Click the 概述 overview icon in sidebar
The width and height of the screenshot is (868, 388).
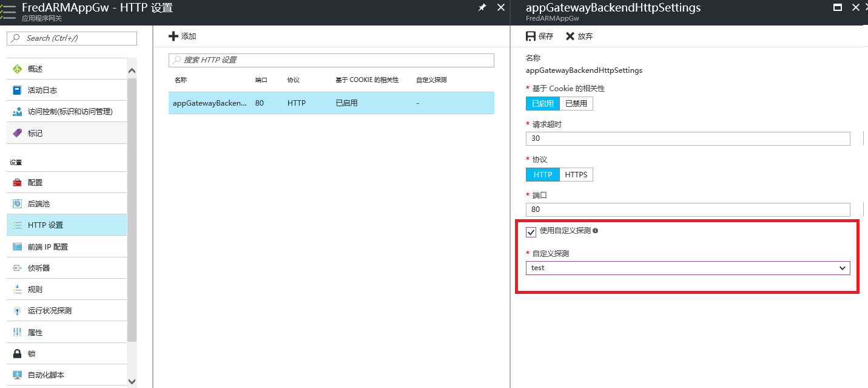[17, 69]
